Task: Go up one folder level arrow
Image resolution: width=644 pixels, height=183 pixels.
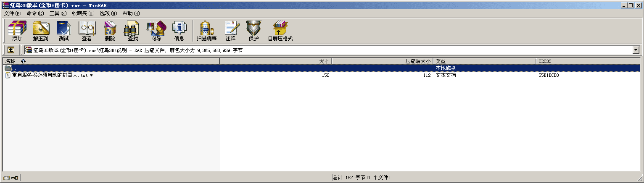Action: pyautogui.click(x=11, y=50)
